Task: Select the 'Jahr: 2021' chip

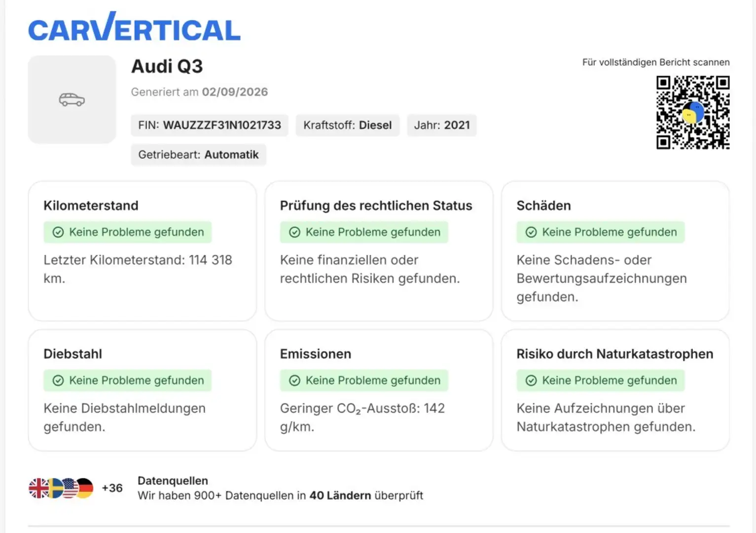Action: point(442,125)
